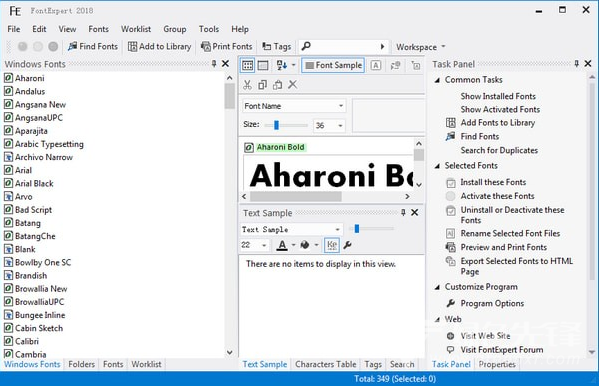The image size is (599, 386).
Task: Click the delete X icon beside paste
Action: [293, 85]
